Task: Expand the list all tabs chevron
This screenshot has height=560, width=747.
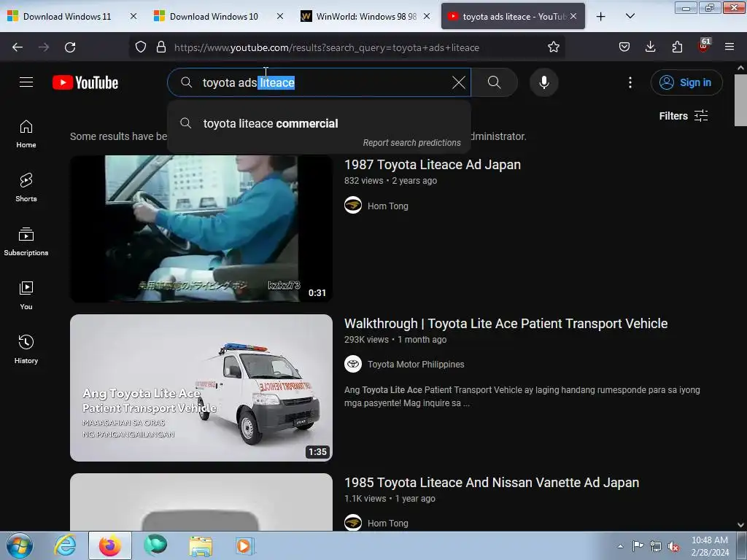Action: pyautogui.click(x=630, y=16)
